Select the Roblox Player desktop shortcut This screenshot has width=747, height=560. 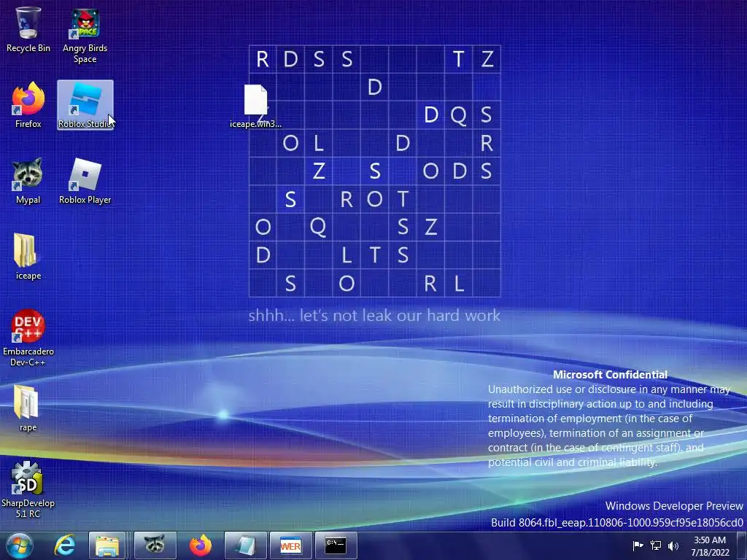pyautogui.click(x=85, y=181)
